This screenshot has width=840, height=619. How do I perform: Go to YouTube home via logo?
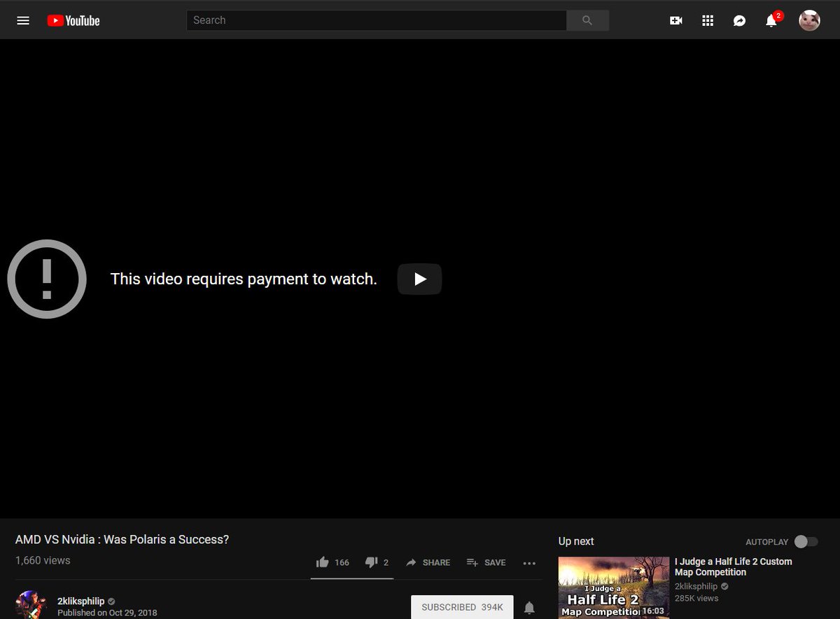tap(73, 20)
